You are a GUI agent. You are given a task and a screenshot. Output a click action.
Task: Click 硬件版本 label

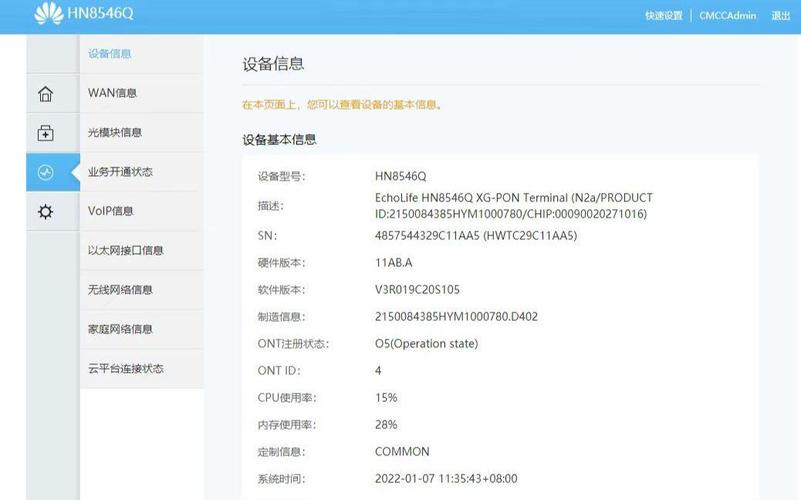(281, 263)
